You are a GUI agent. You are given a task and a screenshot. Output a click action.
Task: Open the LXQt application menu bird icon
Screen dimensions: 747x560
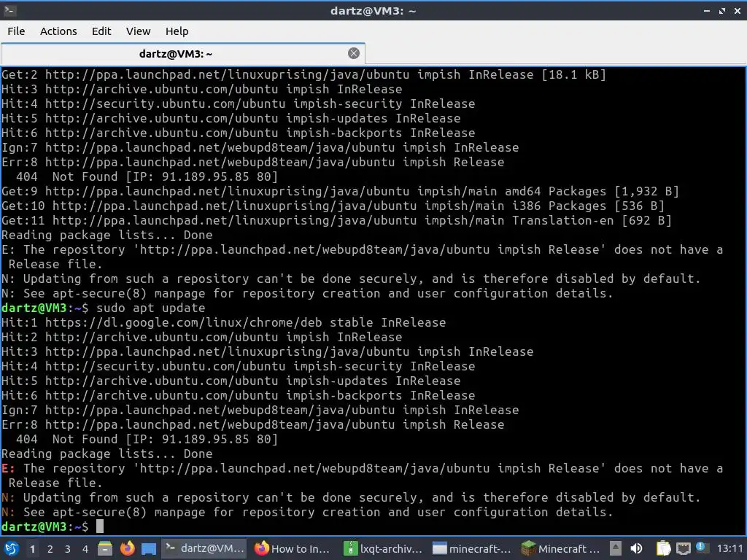pos(12,548)
